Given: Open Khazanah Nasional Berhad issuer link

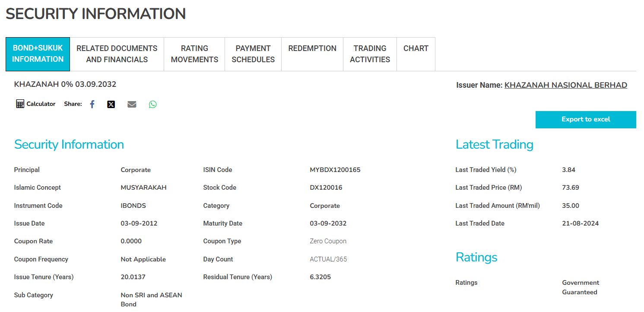Looking at the screenshot, I should point(566,85).
